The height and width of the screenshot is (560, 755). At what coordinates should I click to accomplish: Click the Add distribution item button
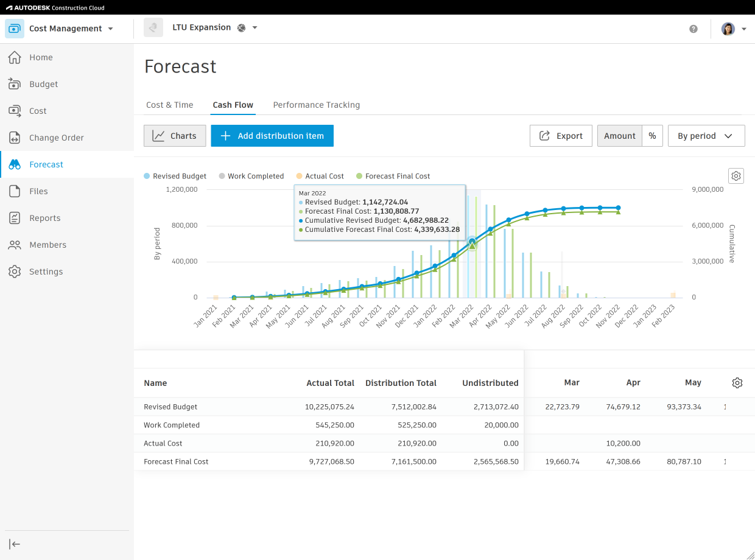[272, 136]
